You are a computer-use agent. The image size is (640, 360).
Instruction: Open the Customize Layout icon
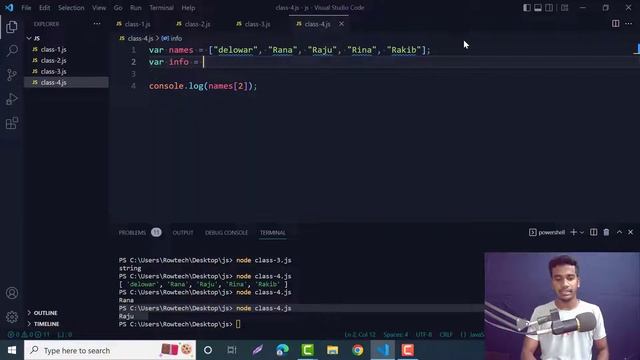coord(564,8)
